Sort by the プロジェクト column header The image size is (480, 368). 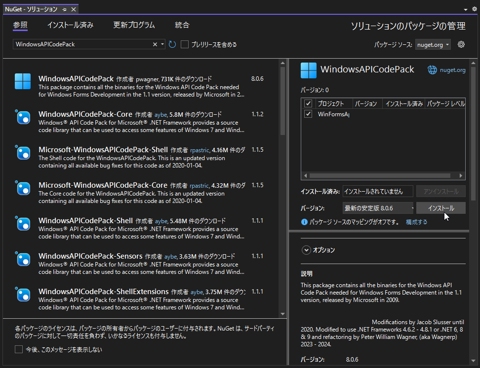[330, 104]
